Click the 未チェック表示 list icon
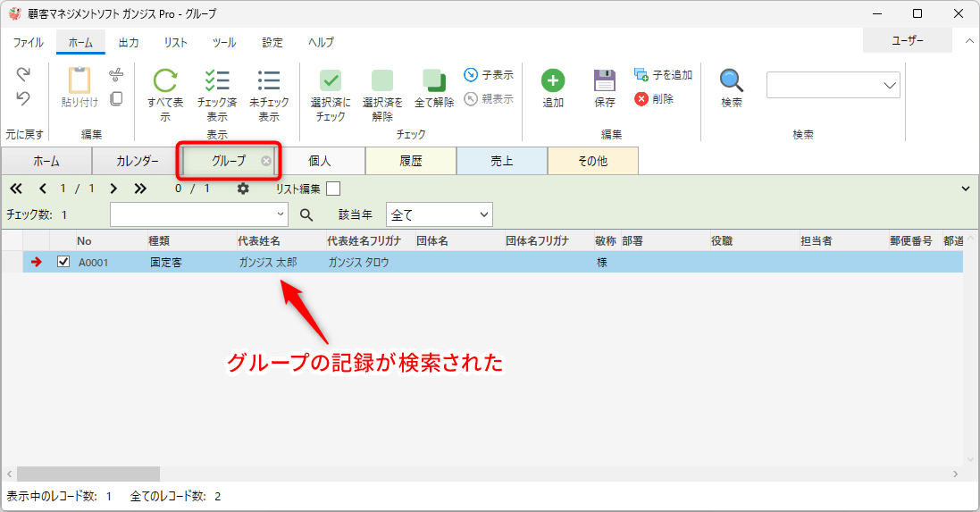 [x=269, y=81]
